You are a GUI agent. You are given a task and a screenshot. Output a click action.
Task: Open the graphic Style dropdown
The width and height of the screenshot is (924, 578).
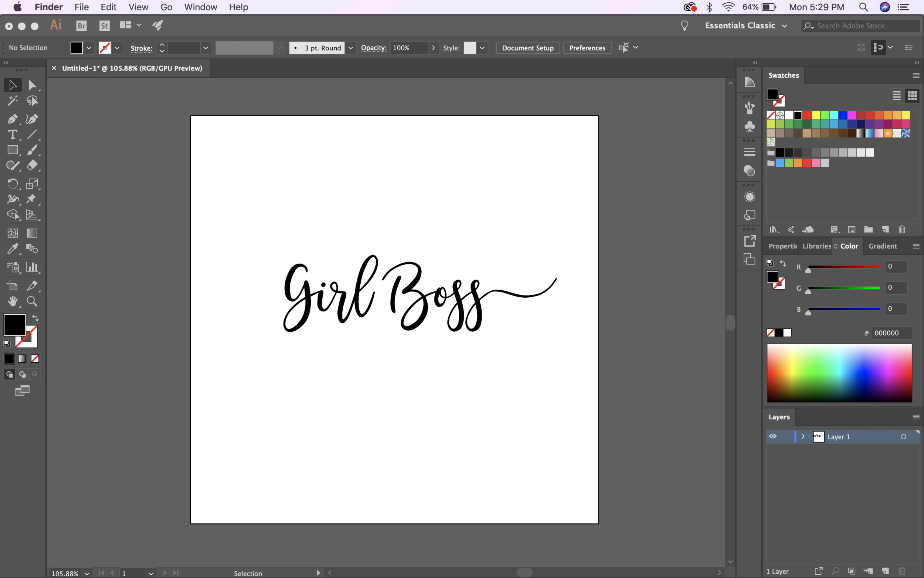pos(482,48)
